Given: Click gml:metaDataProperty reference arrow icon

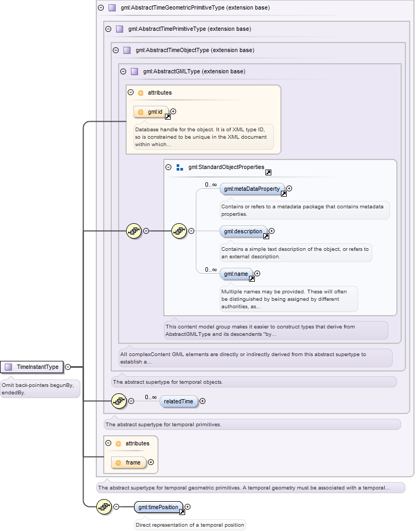Looking at the screenshot, I should 284,194.
